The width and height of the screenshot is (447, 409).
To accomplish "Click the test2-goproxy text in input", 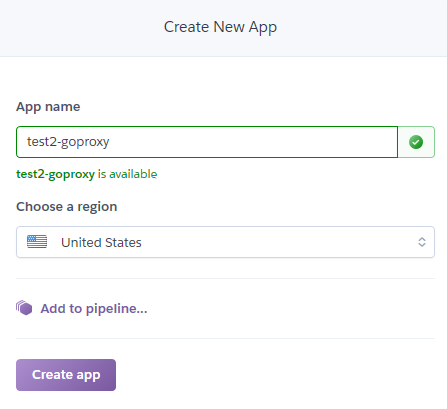I will coord(68,142).
